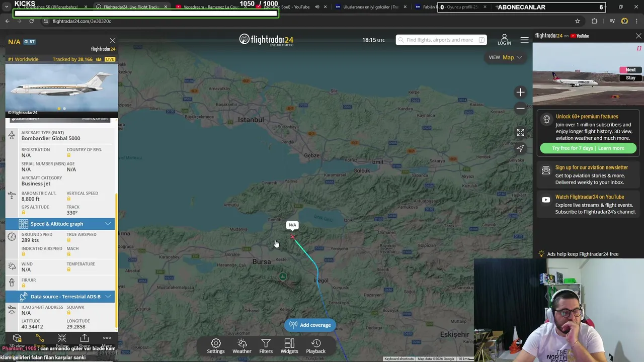The width and height of the screenshot is (644, 362).
Task: Click the Barometric Alt. value 8,800 ft
Action: [30, 199]
